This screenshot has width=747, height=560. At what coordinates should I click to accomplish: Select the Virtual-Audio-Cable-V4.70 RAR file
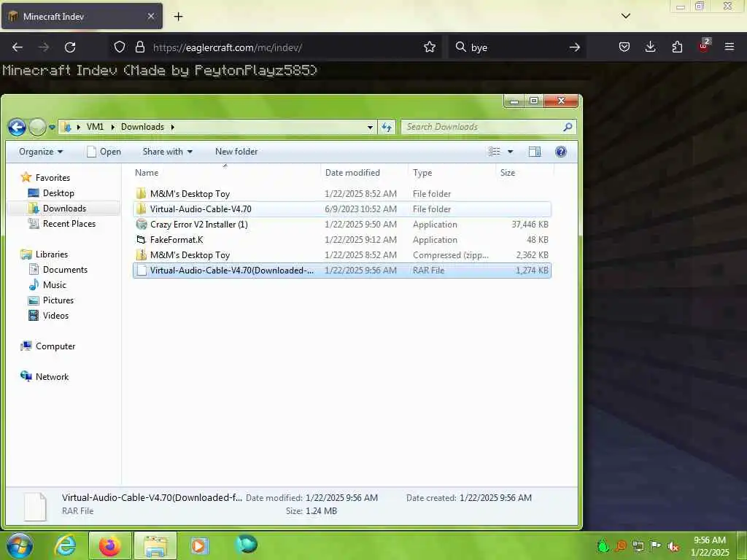click(342, 271)
